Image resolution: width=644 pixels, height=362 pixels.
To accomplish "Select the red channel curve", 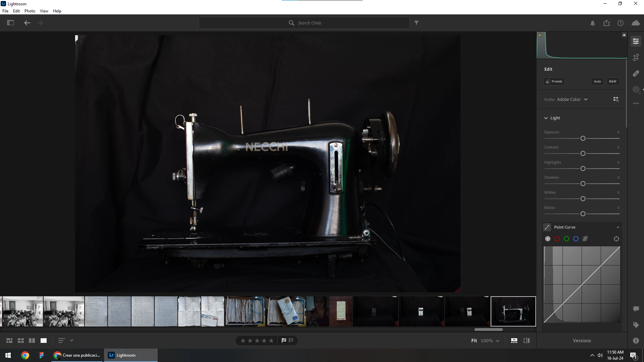I will [x=557, y=239].
